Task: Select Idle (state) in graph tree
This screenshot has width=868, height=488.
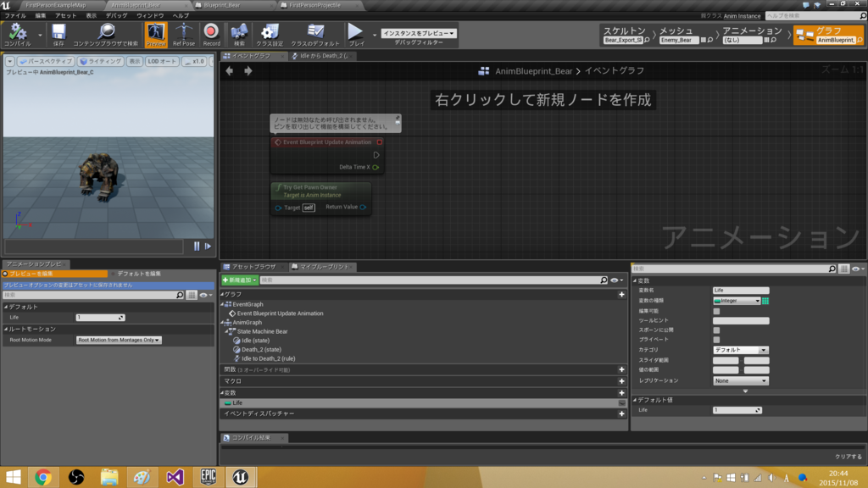Action: 255,341
